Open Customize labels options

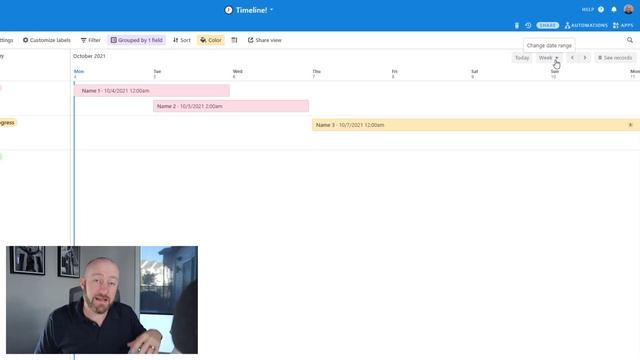47,40
